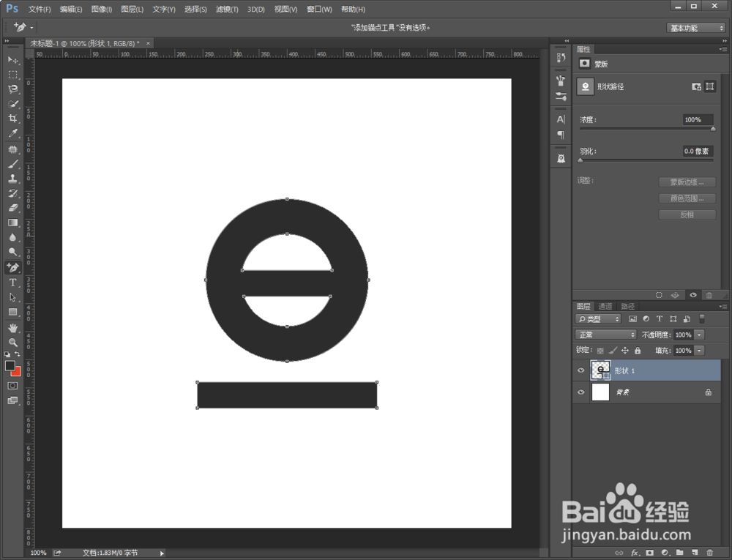The image size is (732, 560).
Task: Select the Blur tool
Action: tap(12, 237)
